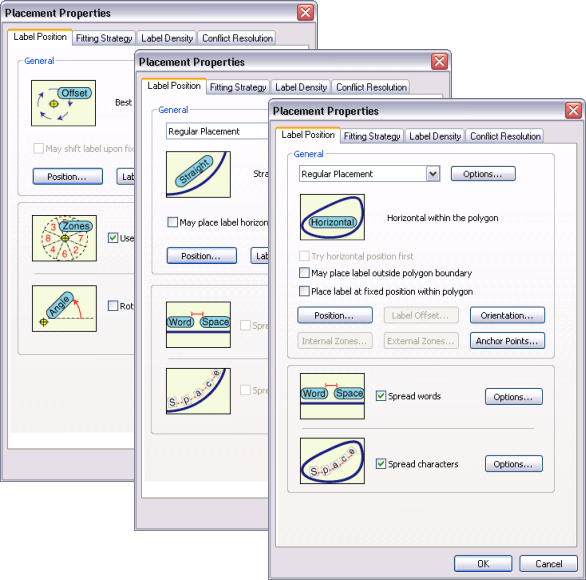Click the Label Offset button
Screen dimensions: 586x580
coord(421,315)
